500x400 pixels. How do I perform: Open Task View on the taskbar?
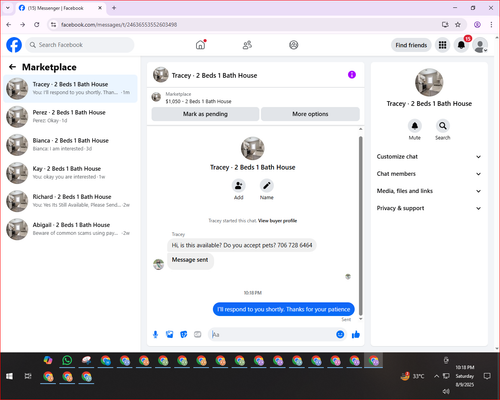coord(28,376)
